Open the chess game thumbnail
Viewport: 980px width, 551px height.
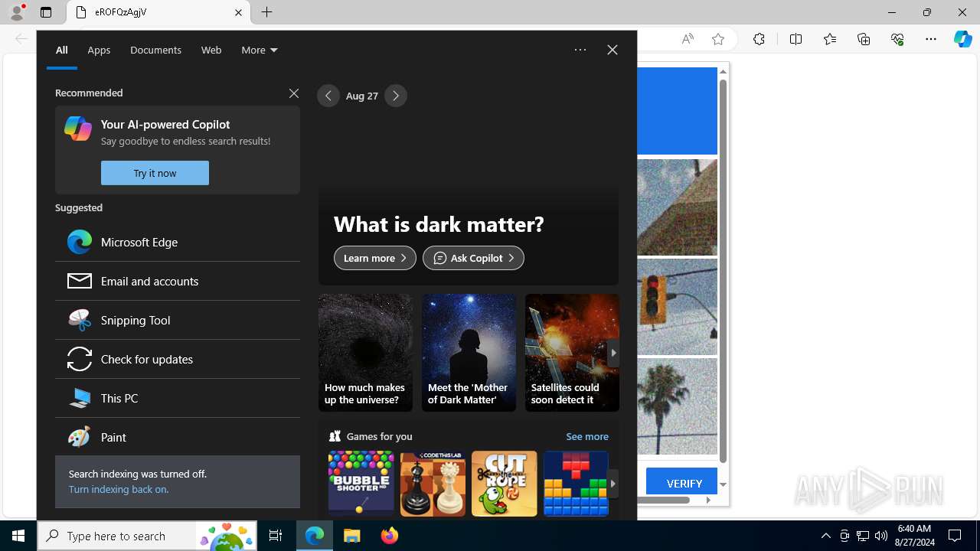(x=433, y=484)
